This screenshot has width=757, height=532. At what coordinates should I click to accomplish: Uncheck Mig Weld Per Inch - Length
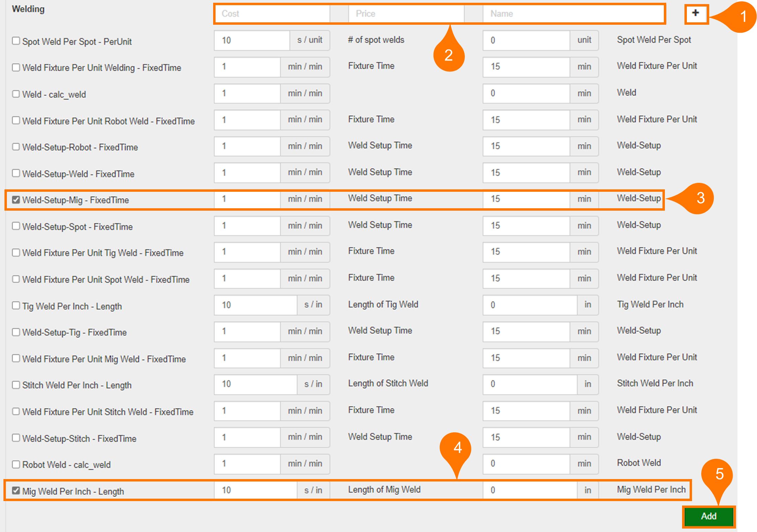(x=16, y=490)
